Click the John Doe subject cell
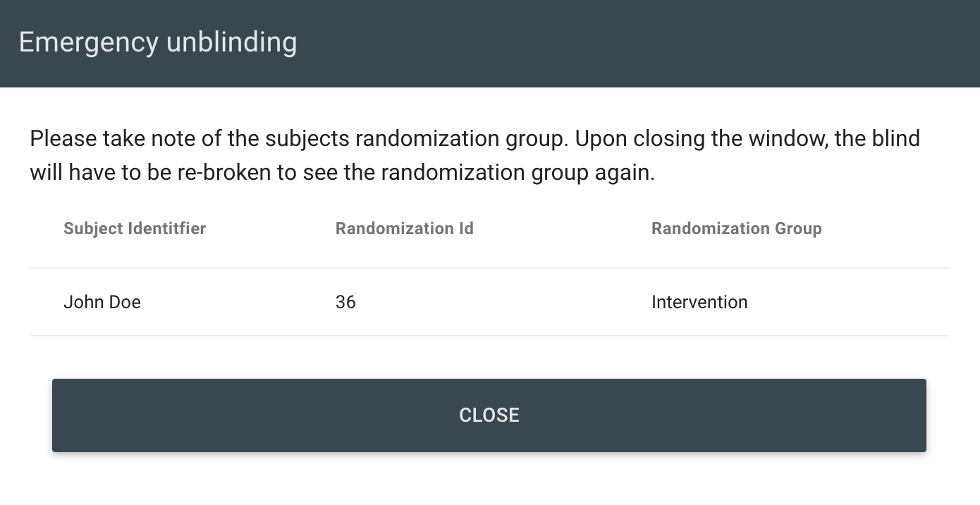 tap(102, 302)
